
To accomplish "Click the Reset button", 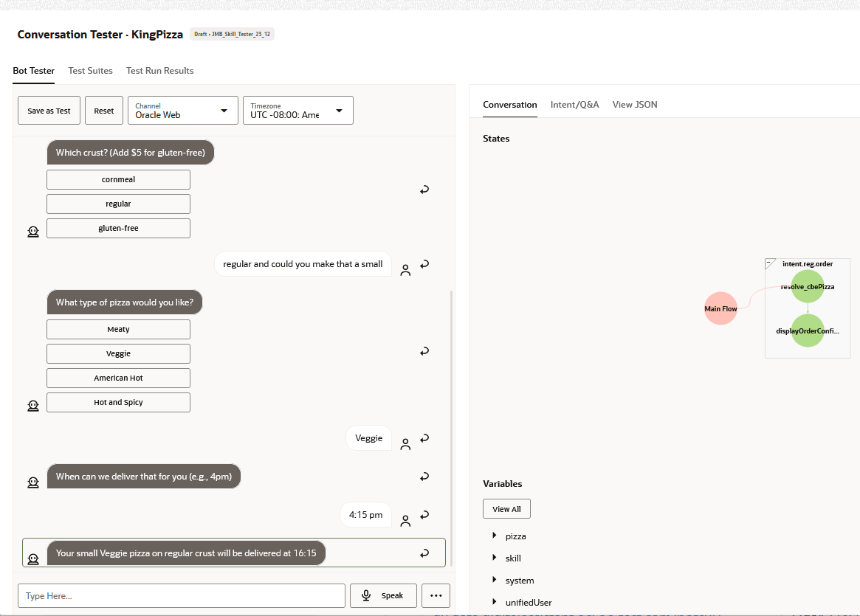I will [x=103, y=110].
